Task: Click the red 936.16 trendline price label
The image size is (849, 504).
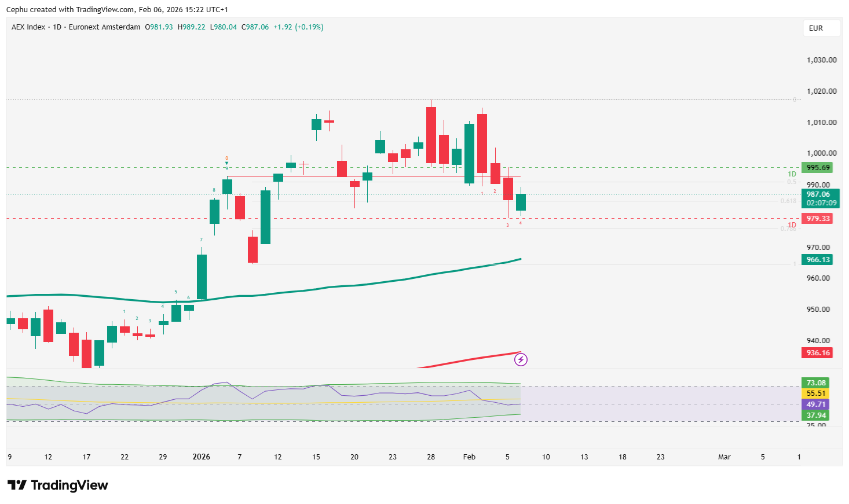Action: 817,352
